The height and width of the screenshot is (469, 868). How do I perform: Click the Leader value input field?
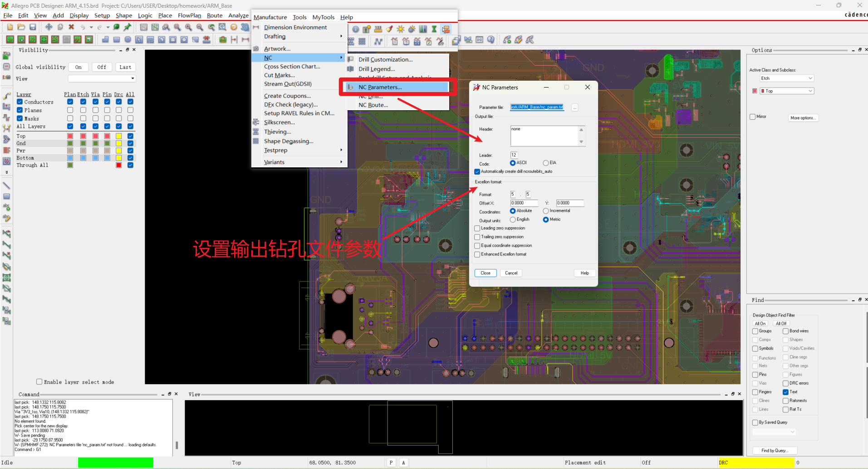[x=514, y=155]
